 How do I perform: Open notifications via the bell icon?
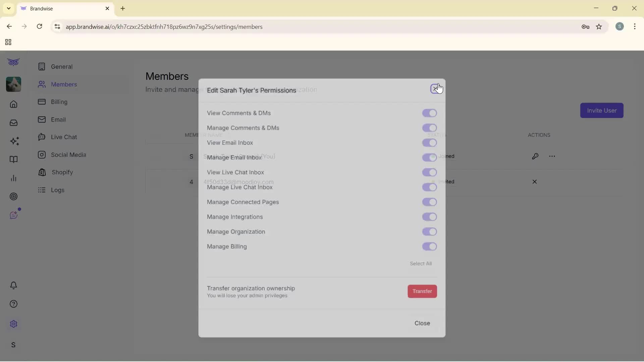click(x=13, y=285)
